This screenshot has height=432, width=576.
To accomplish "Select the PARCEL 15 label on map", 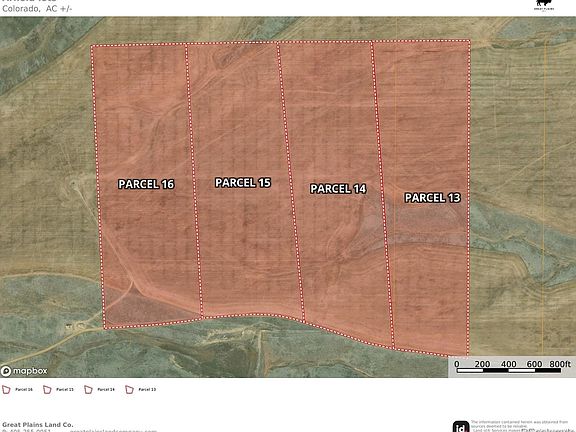I will pos(243,183).
